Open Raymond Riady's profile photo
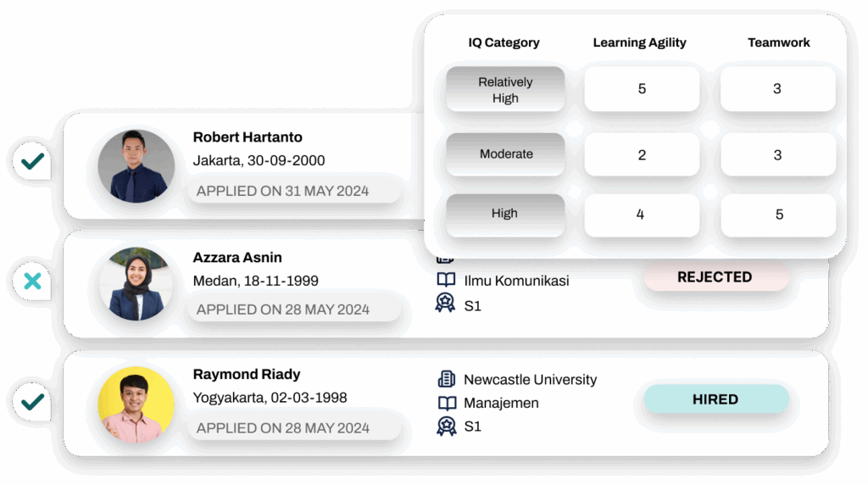Viewport: 868px width, 485px height. tap(136, 404)
